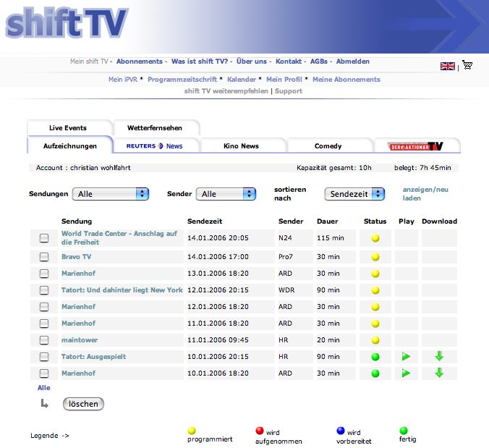The width and height of the screenshot is (489, 448).
Task: Check the Tatort: Und dahinter liegt New York row
Action: pos(44,290)
